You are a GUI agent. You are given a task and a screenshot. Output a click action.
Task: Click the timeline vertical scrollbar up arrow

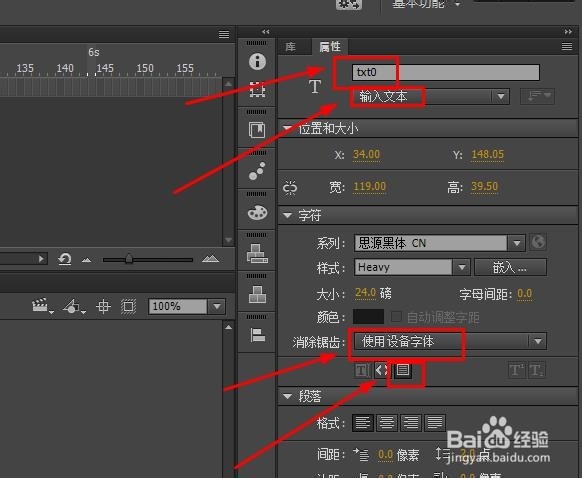[x=228, y=84]
